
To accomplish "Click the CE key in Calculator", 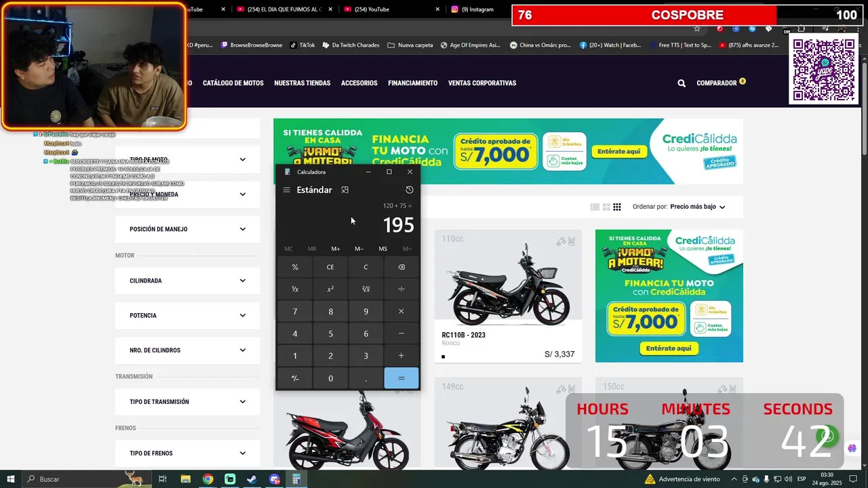I will tap(330, 267).
